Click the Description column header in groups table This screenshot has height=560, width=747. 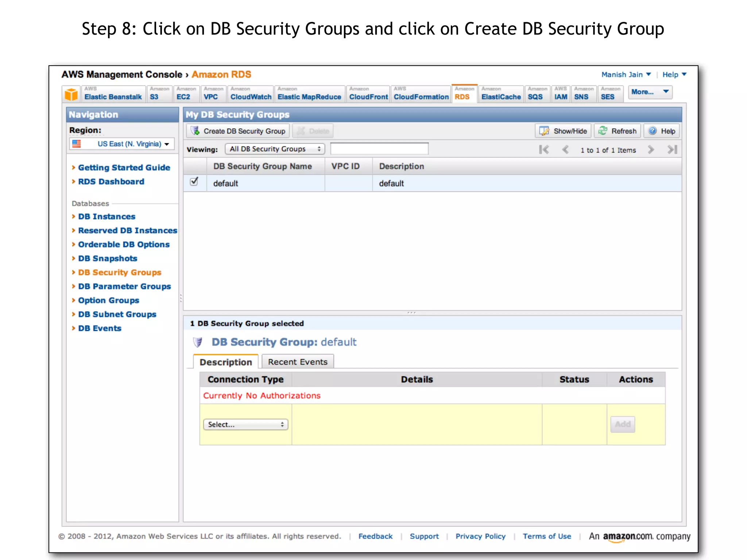527,166
